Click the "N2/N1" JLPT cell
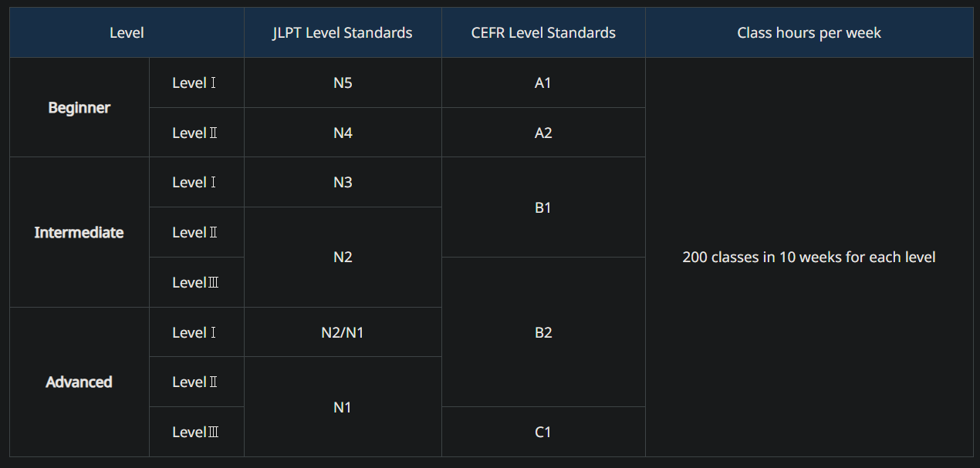Screen dimensions: 980x468 click(x=343, y=332)
